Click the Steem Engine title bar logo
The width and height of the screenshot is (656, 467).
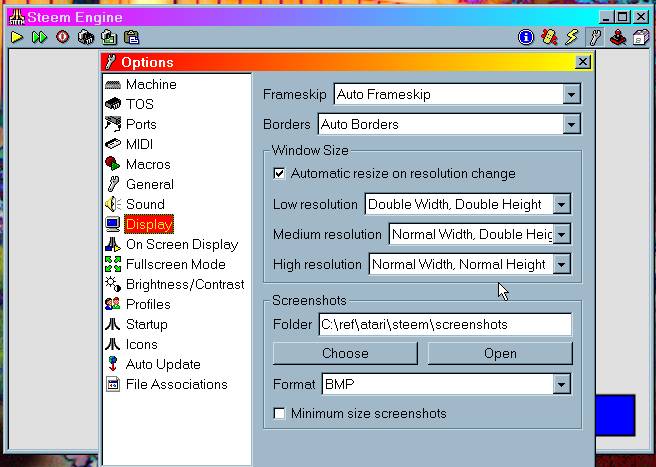pos(17,17)
